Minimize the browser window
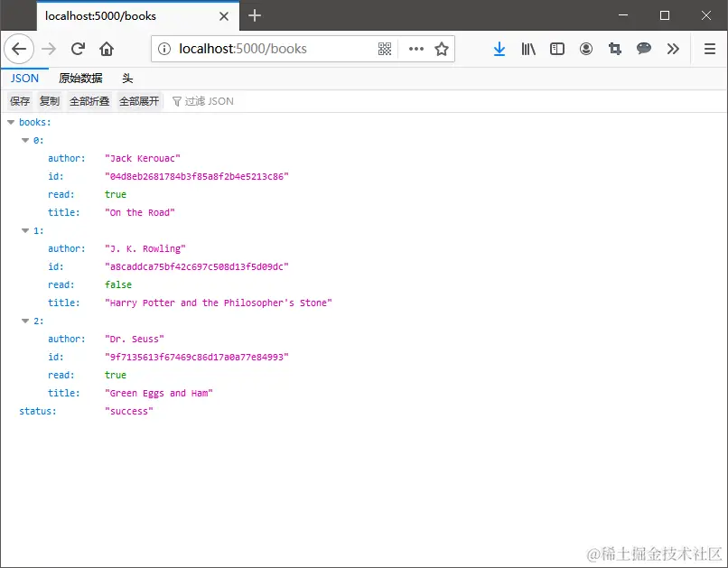Image resolution: width=728 pixels, height=568 pixels. click(623, 15)
